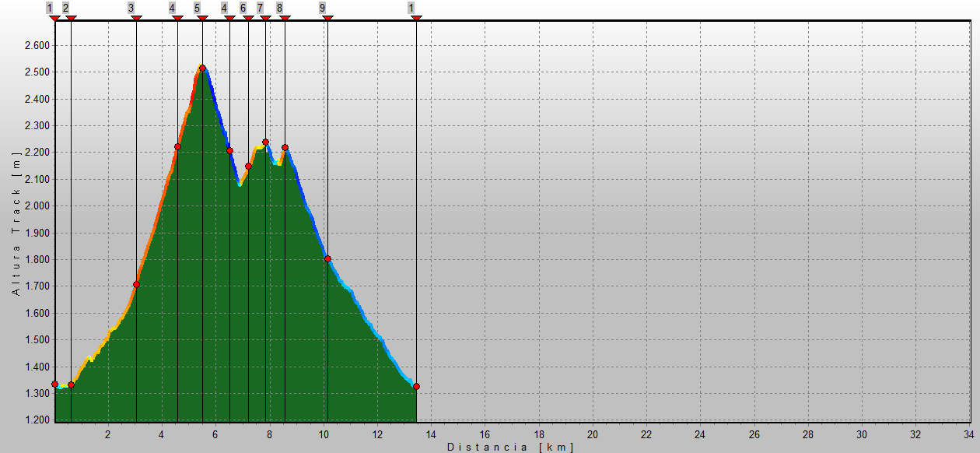Click the red dot on the highest peak
The width and height of the screenshot is (980, 453).
(202, 68)
